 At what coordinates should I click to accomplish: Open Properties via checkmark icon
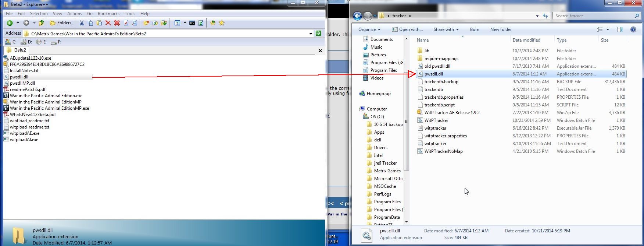(126, 23)
